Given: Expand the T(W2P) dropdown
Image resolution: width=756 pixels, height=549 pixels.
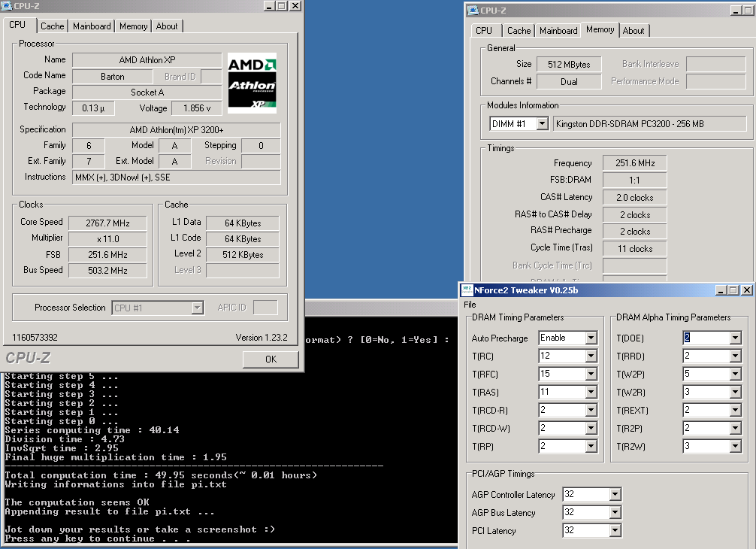Looking at the screenshot, I should [x=735, y=374].
